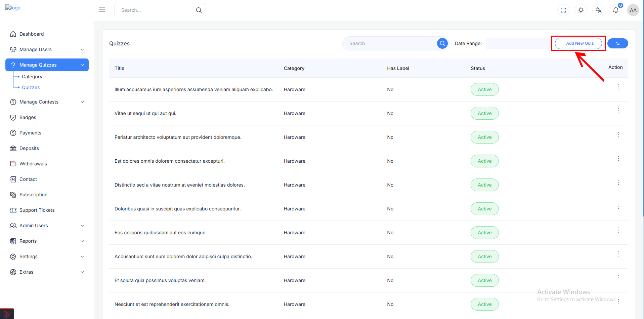Go to Withdrawals in sidebar

pyautogui.click(x=47, y=164)
